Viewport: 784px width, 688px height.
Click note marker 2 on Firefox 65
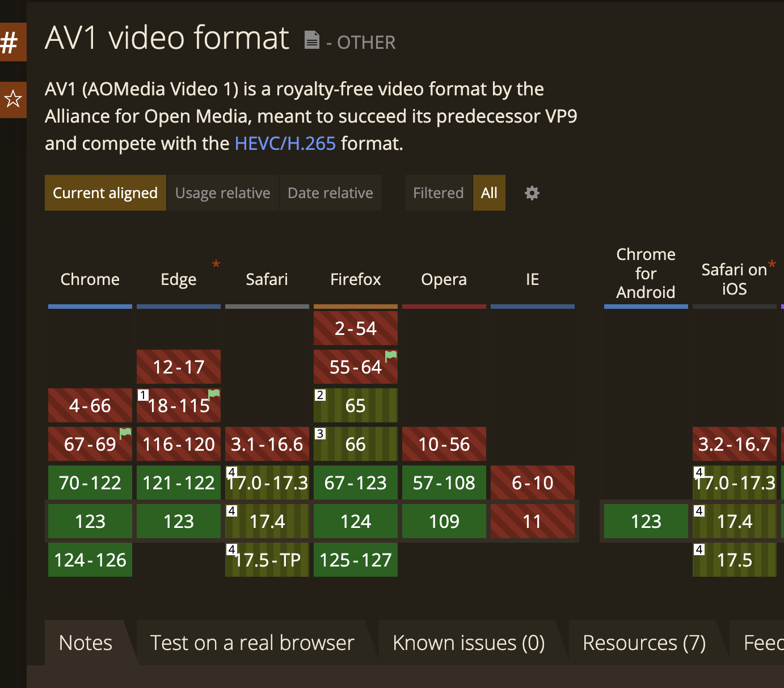(321, 395)
